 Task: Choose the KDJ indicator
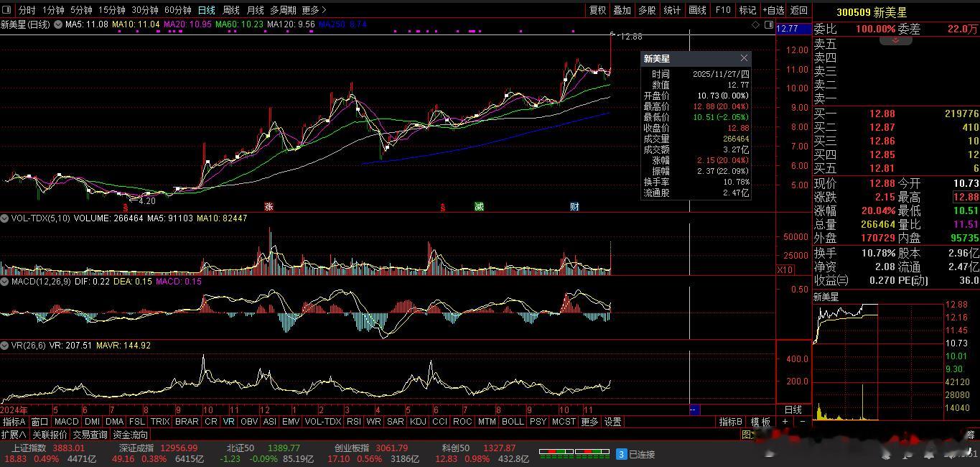(x=418, y=422)
